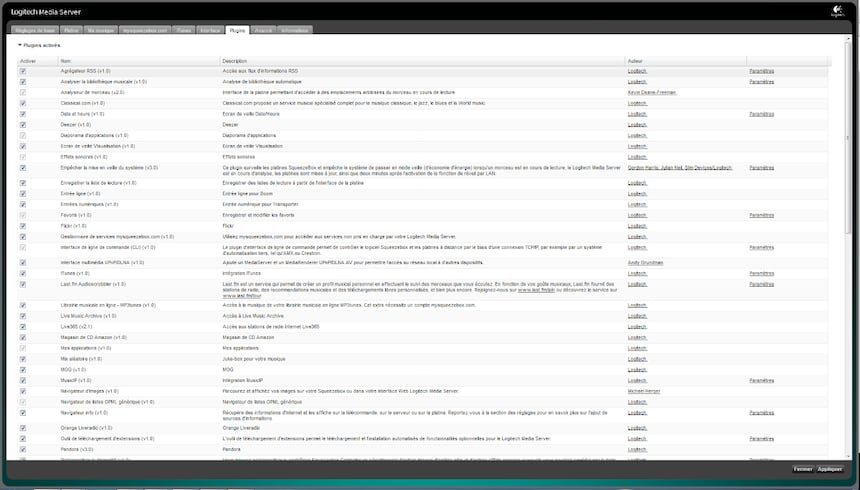Image resolution: width=860 pixels, height=490 pixels.
Task: Uncheck the Orange Liveradio plugin
Action: (23, 428)
